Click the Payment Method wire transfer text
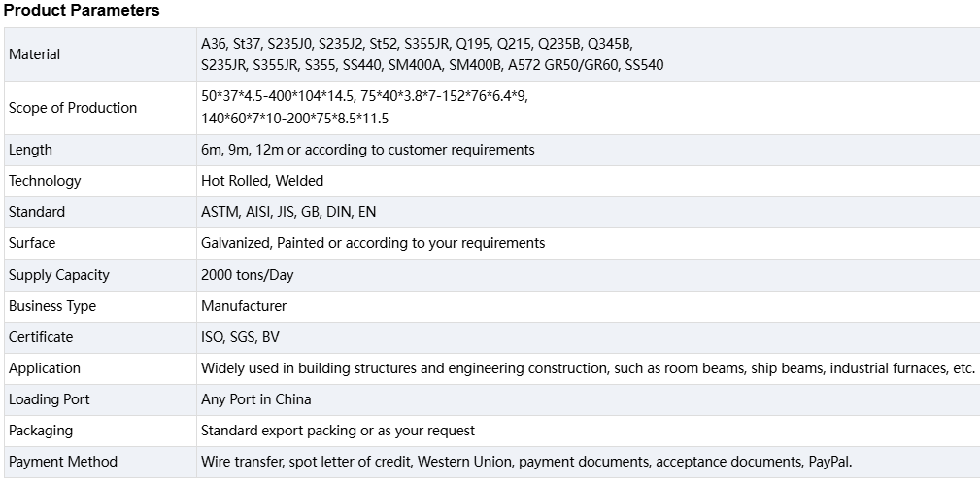980x485 pixels. click(526, 462)
